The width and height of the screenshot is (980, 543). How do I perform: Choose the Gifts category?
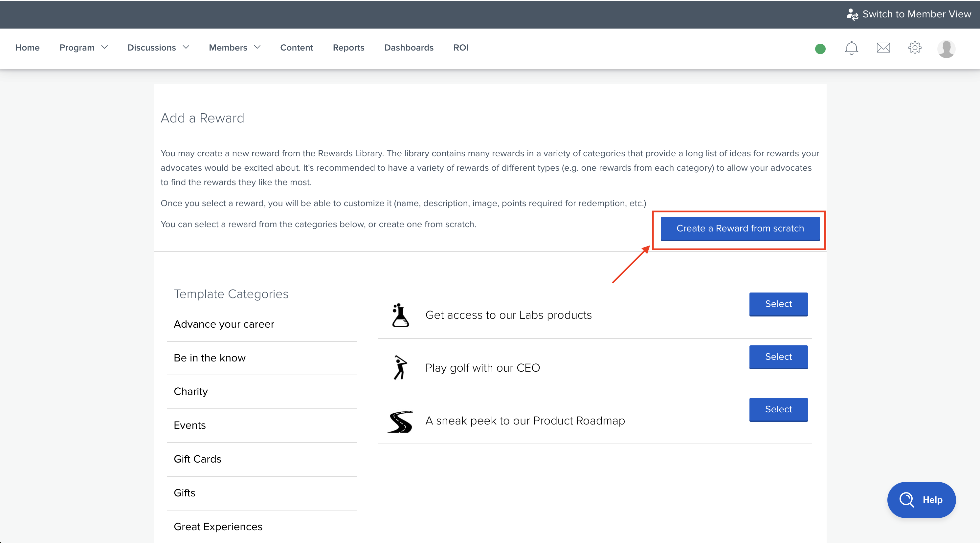pyautogui.click(x=262, y=493)
